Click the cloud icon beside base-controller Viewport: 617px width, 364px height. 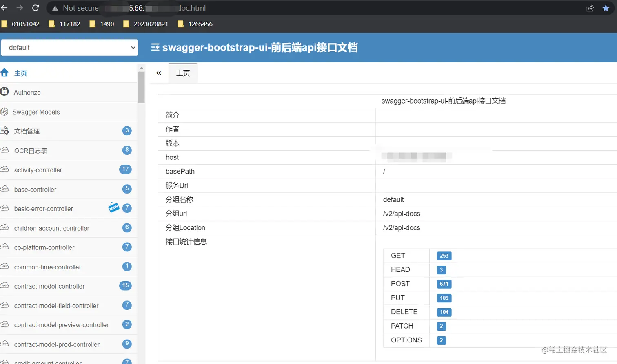(4, 189)
